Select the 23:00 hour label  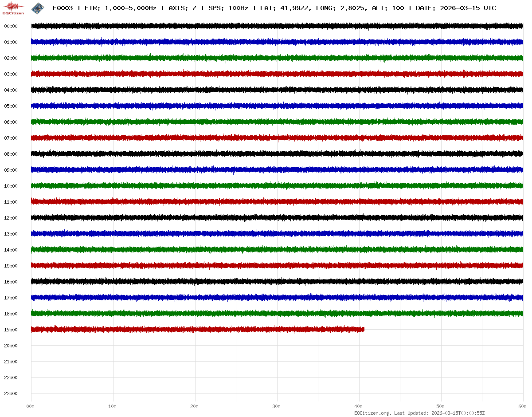pos(11,393)
